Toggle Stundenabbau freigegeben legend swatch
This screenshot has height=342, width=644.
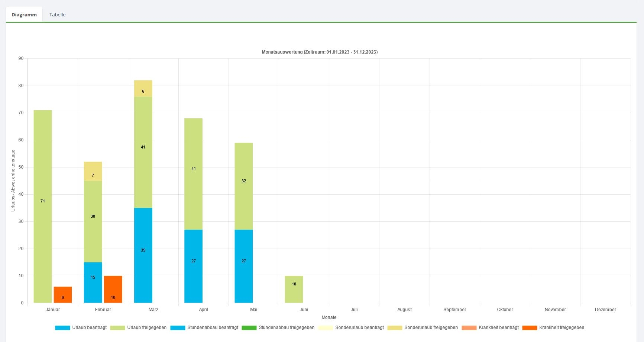(x=249, y=328)
